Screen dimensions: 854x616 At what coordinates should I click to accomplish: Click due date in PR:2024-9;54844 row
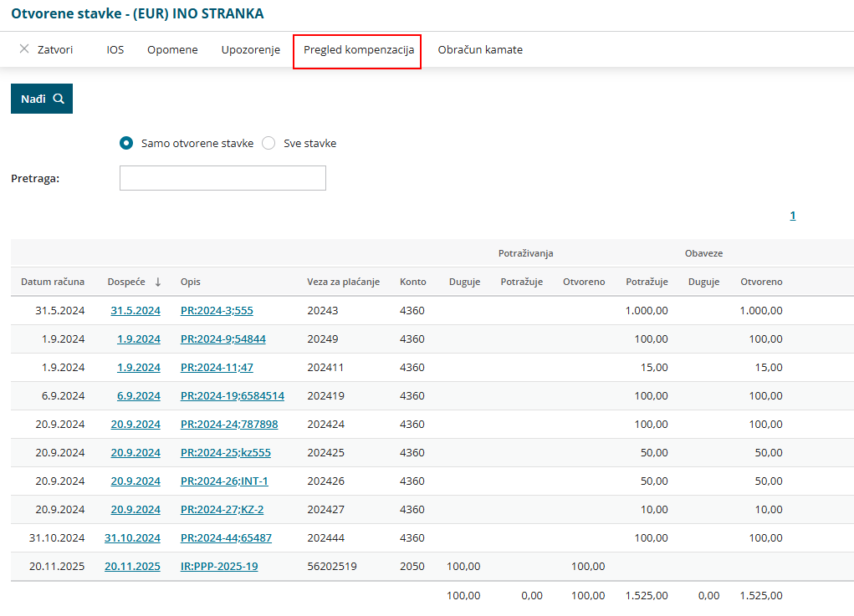[139, 339]
